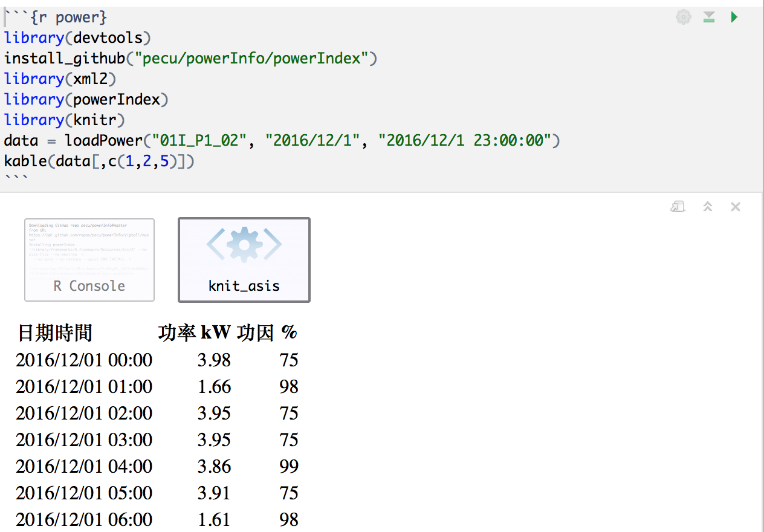Click the library(xml2) code line
764x532 pixels.
pyautogui.click(x=60, y=79)
